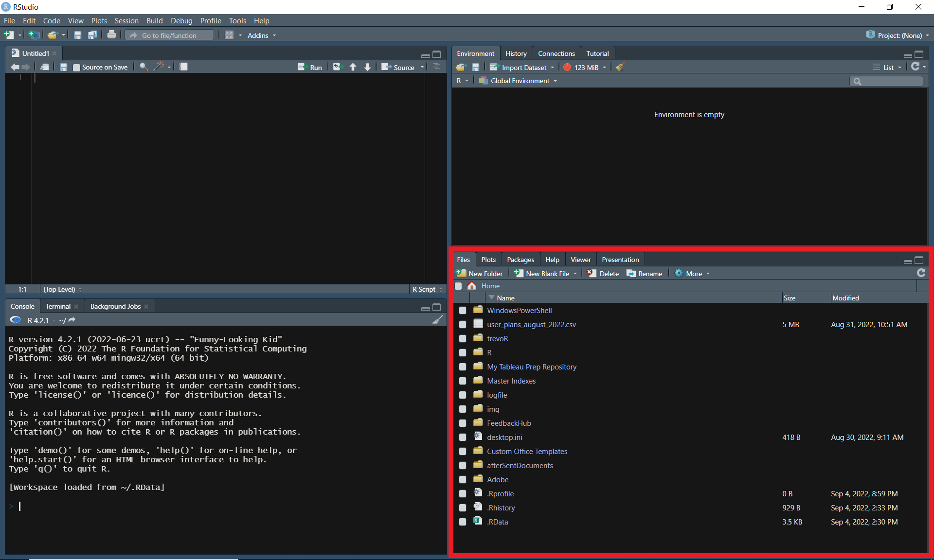Open the Global Environment dropdown
Viewport: 934px width, 560px height.
[518, 81]
